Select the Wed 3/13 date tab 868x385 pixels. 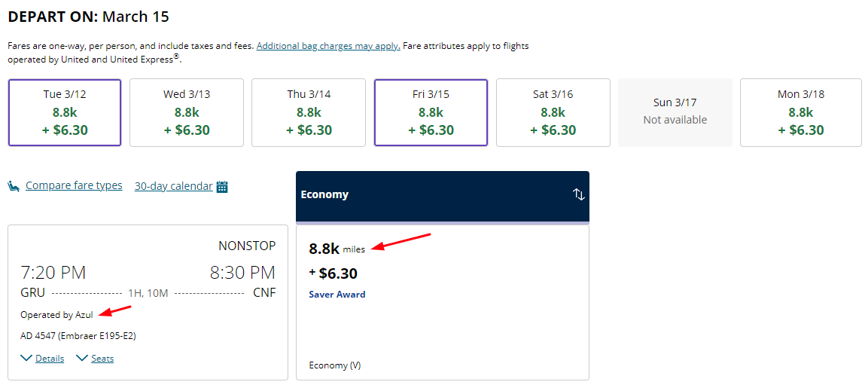tap(187, 112)
